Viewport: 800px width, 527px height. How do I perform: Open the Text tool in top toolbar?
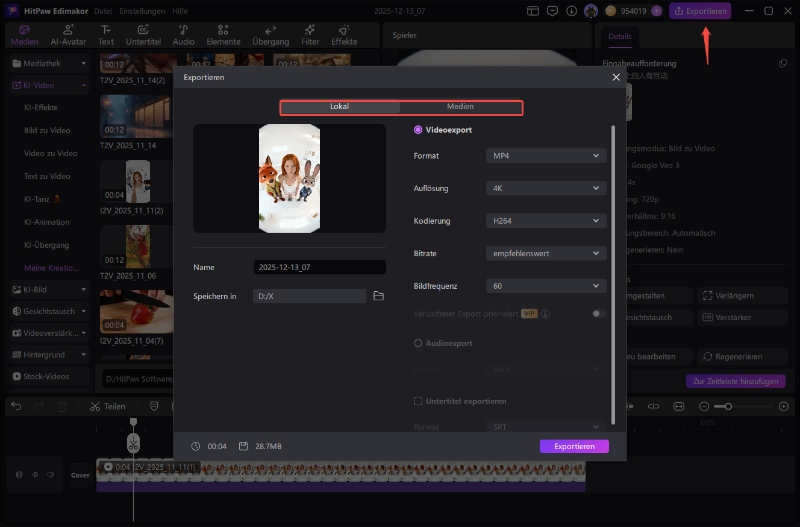tap(106, 36)
